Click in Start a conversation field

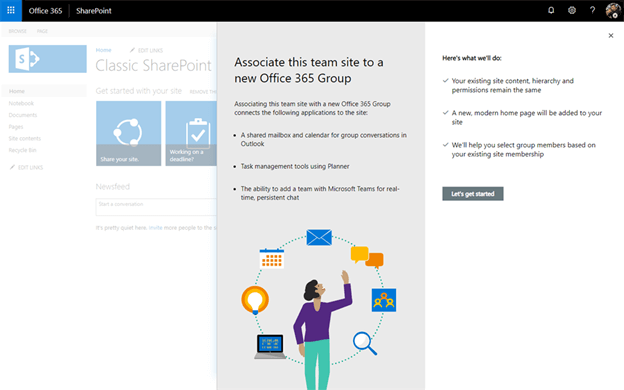point(156,207)
